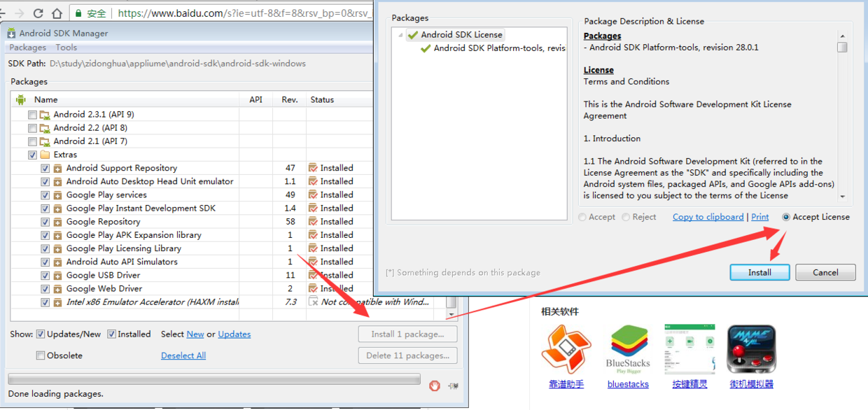Open the BlueStacks app thumbnail

(x=628, y=350)
